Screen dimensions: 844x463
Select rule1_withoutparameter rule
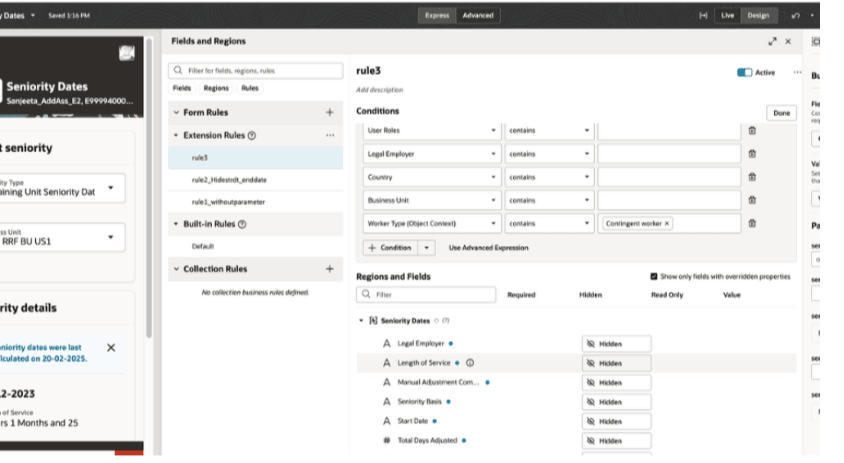[x=256, y=202]
